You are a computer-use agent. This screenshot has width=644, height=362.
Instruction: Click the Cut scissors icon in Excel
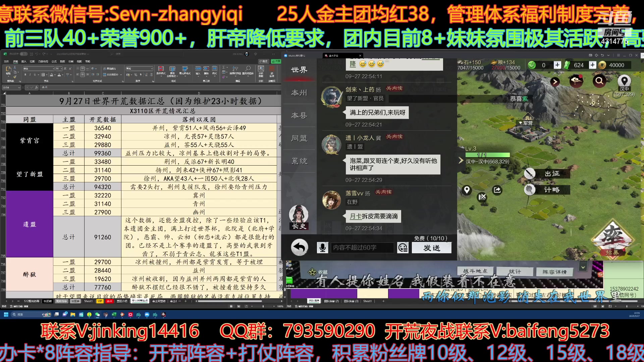coord(15,67)
